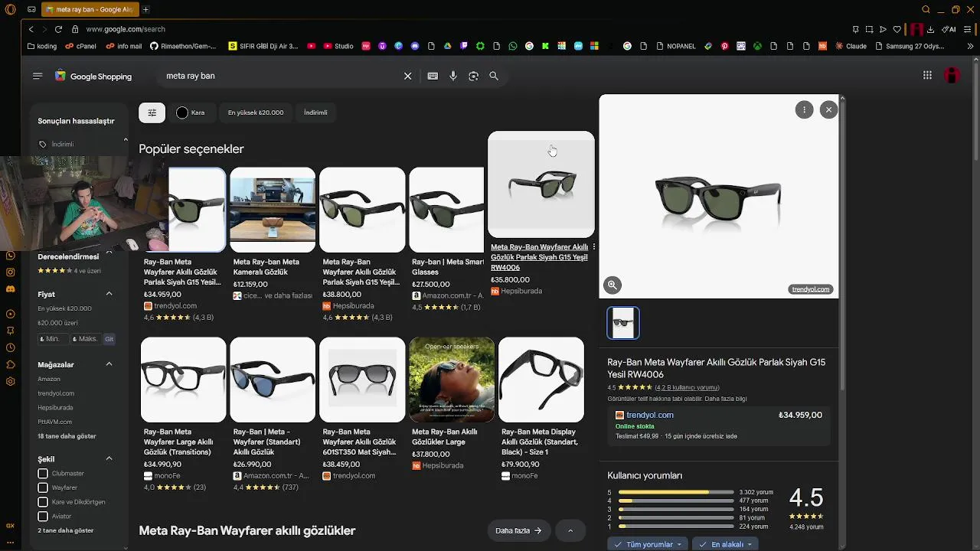Viewport: 980px width, 551px height.
Task: Open the Player in the Opera sidebar
Action: click(x=10, y=314)
